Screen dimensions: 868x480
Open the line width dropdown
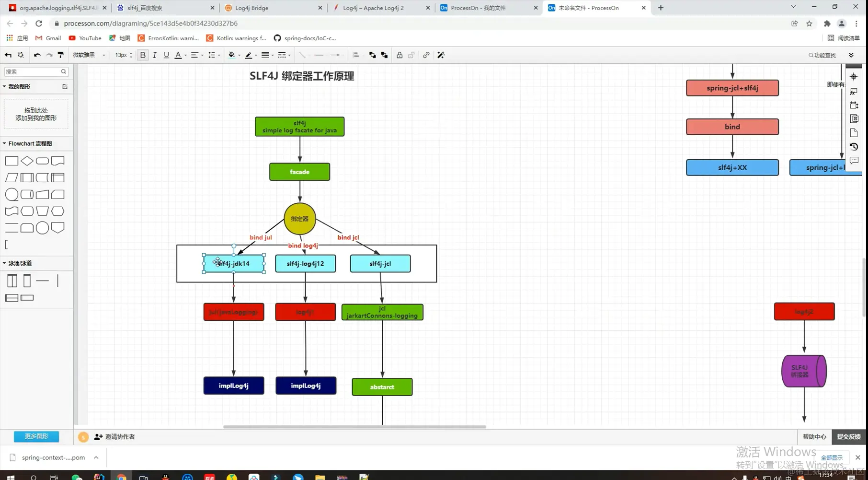[267, 55]
